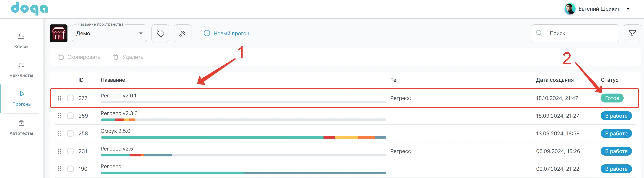Open Чек-листы section in sidebar
The width and height of the screenshot is (644, 178).
[x=21, y=70]
